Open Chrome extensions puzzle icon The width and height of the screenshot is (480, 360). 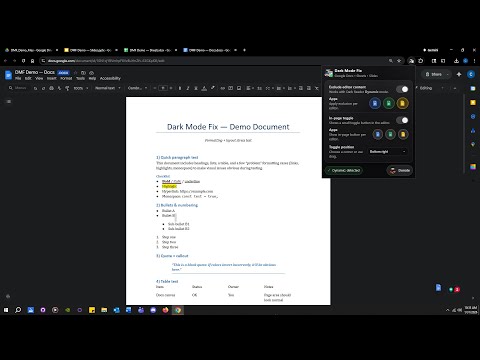(421, 61)
